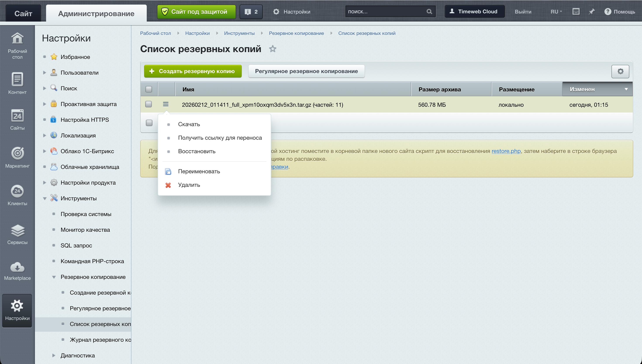The image size is (642, 364).
Task: Collapse the Инструменты tree section
Action: point(45,199)
